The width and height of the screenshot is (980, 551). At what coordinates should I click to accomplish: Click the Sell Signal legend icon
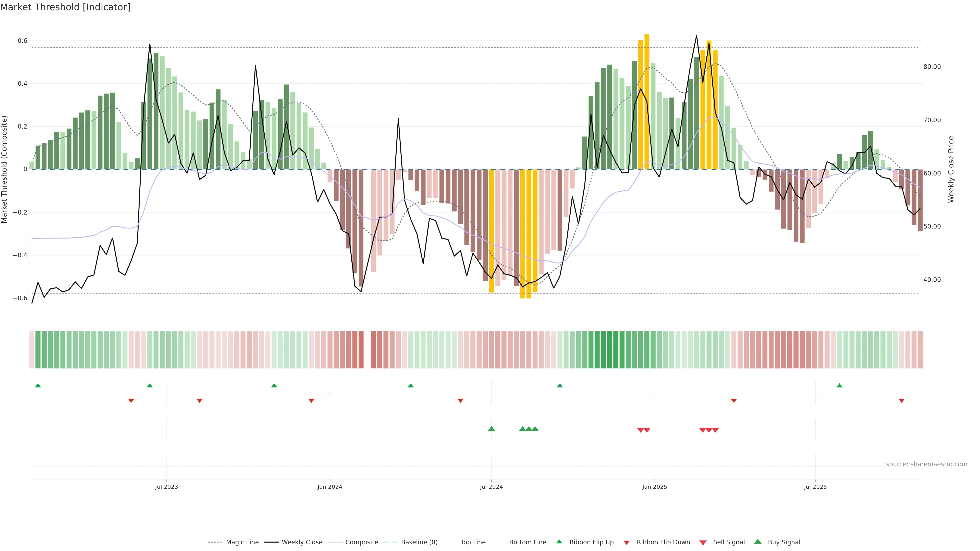pos(703,542)
